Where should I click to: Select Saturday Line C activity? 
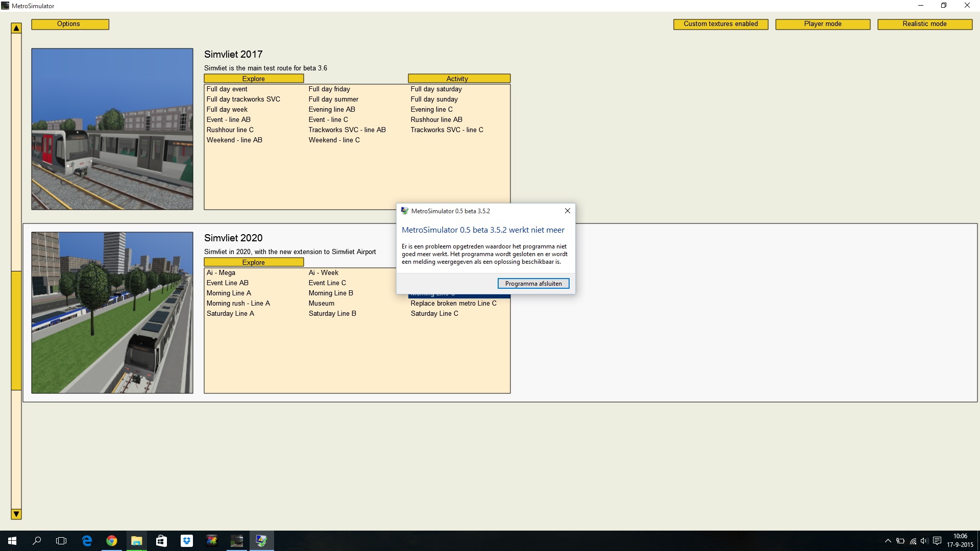click(x=434, y=313)
